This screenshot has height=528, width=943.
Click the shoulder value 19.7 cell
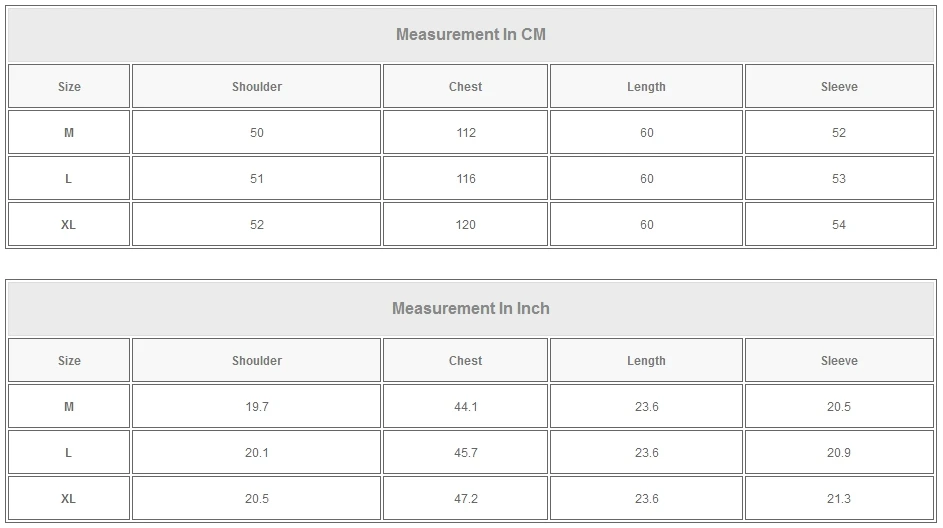257,407
